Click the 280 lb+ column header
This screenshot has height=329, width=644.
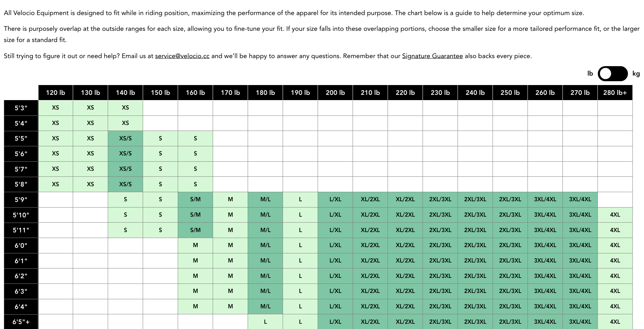point(615,93)
